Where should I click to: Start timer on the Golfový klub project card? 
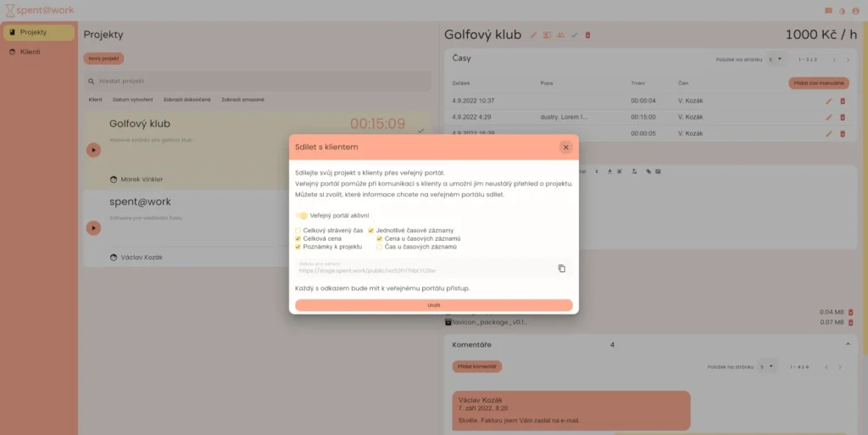tap(93, 150)
